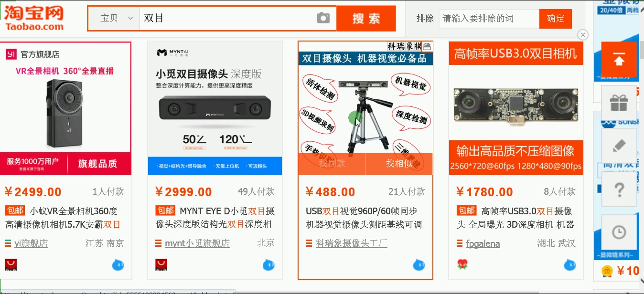Open the gift box sidebar icon
The height and width of the screenshot is (294, 644).
click(619, 103)
